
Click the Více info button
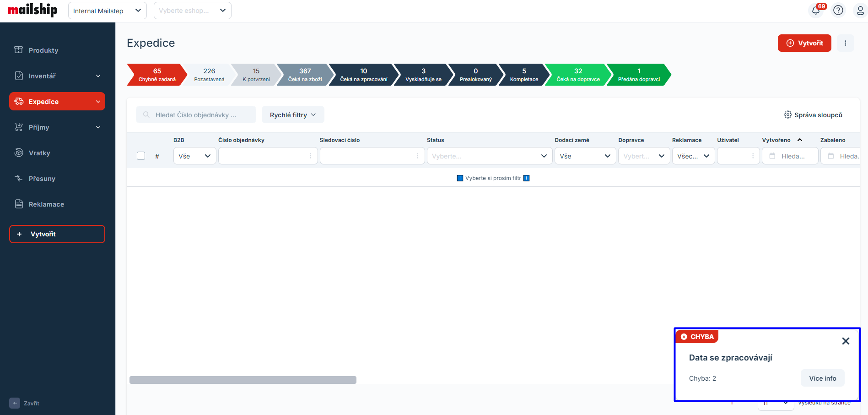(822, 378)
